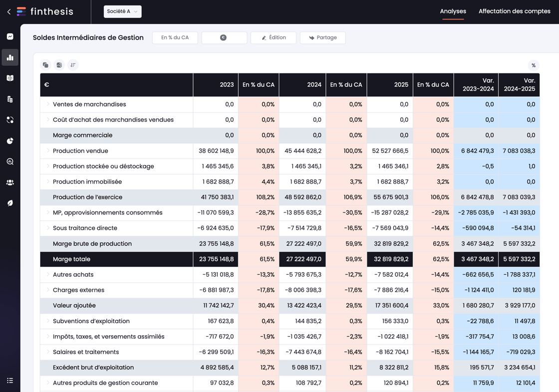Click the 2023 column header
Image resolution: width=559 pixels, height=392 pixels.
[x=216, y=85]
